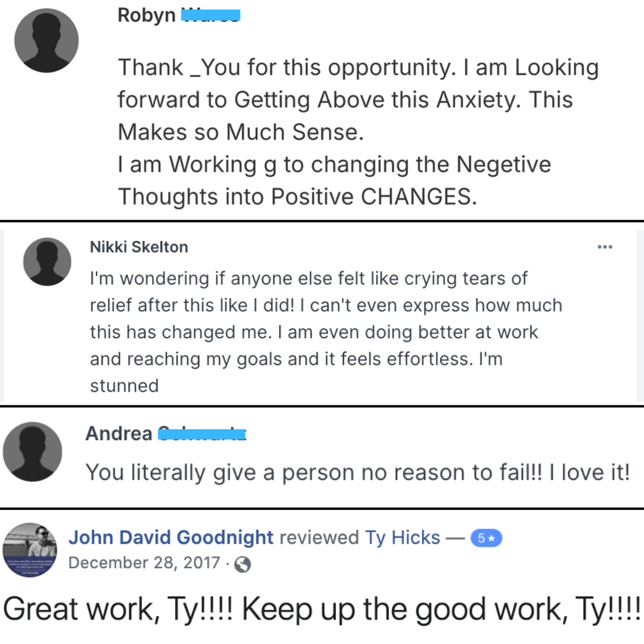Click the word "reviewed" in the review header
Image resolution: width=644 pixels, height=644 pixels.
pyautogui.click(x=319, y=538)
